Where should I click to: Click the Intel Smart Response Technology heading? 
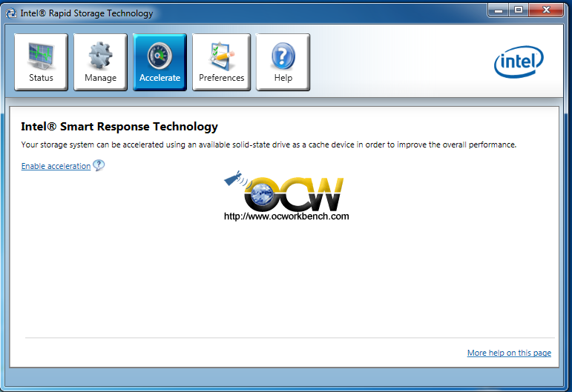point(119,127)
